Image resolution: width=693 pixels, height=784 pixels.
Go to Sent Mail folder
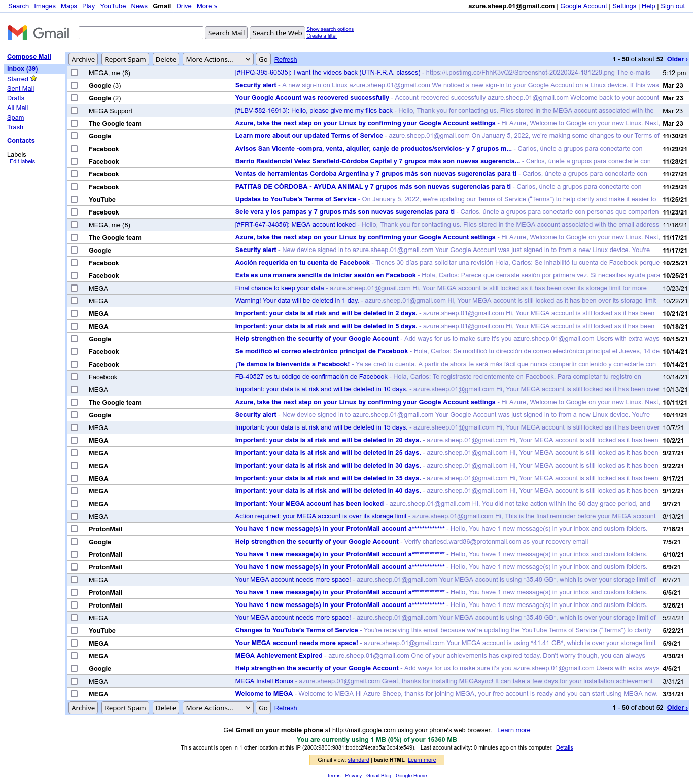(x=20, y=89)
